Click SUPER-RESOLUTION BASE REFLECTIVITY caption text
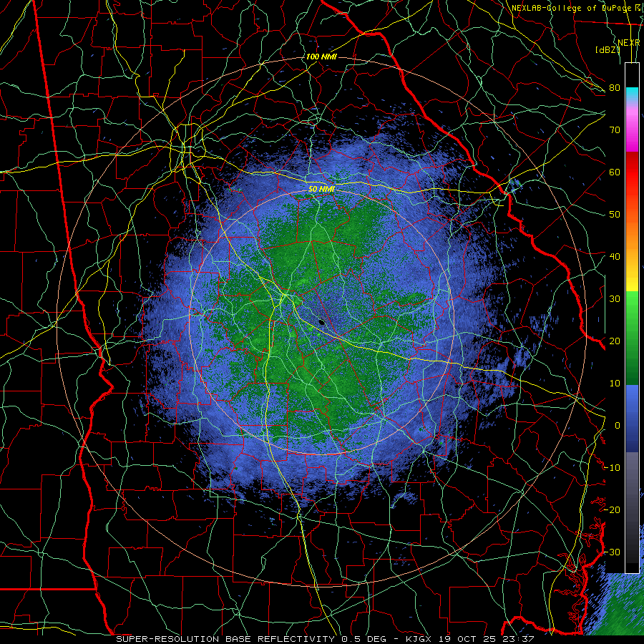644x644 pixels. [225, 639]
